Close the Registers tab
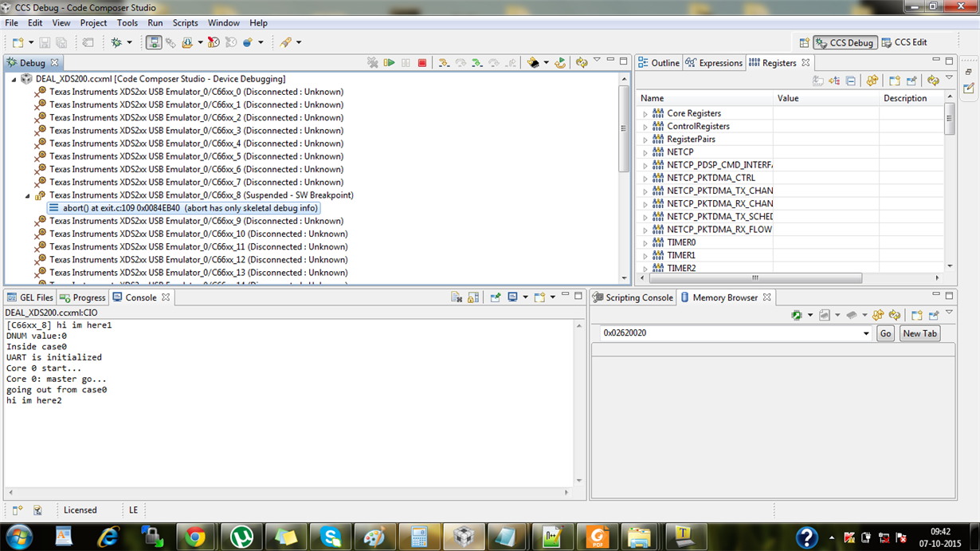This screenshot has width=980, height=551. [x=806, y=63]
